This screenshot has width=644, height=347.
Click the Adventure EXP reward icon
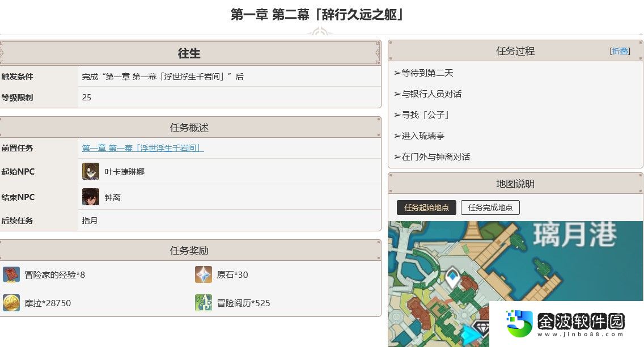(x=204, y=303)
